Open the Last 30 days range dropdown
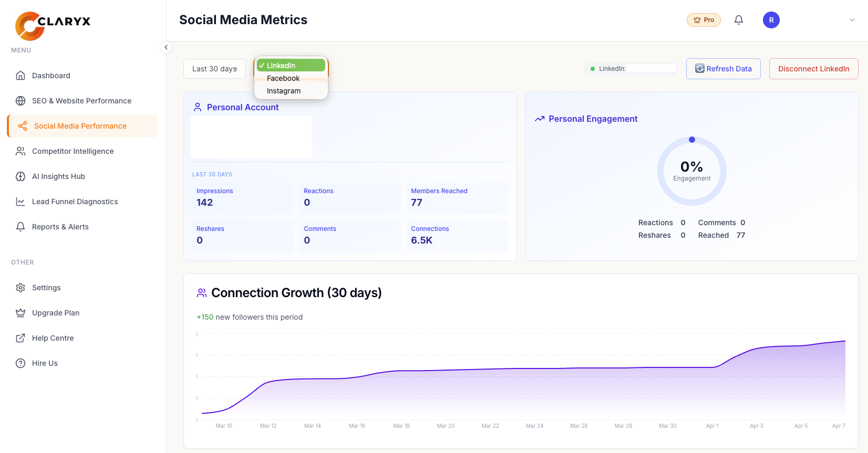This screenshot has height=453, width=868. pos(214,69)
